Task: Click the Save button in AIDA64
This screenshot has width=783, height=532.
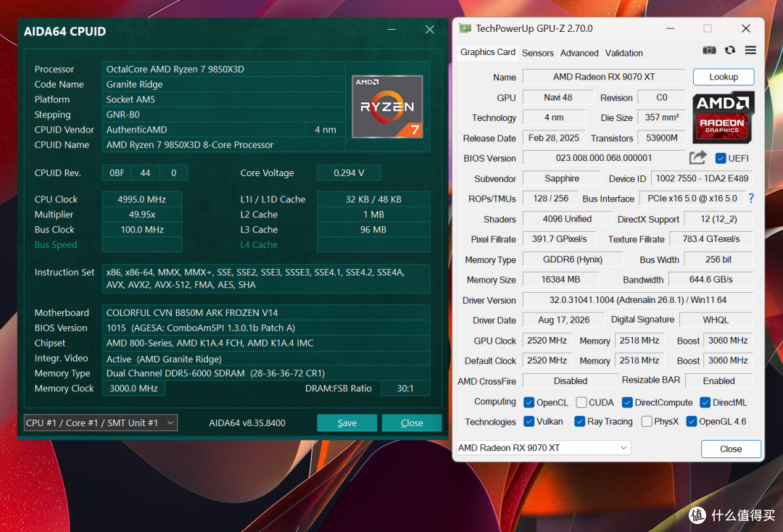Action: point(347,423)
